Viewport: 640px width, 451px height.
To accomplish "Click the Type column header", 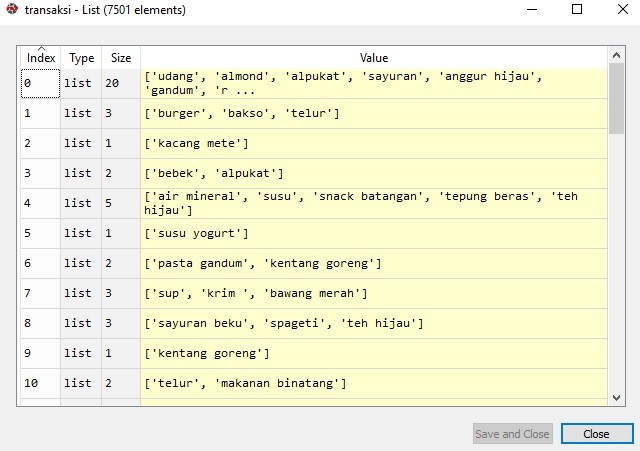I will coord(82,58).
